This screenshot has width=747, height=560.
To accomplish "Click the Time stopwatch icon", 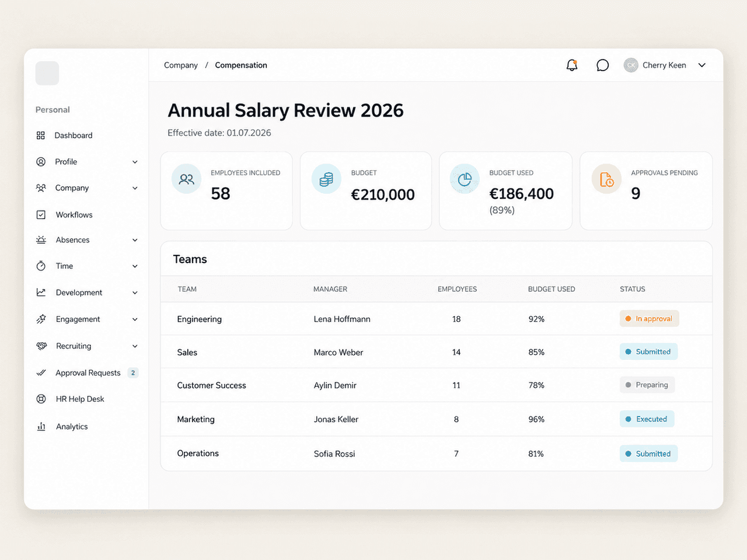I will [x=41, y=266].
